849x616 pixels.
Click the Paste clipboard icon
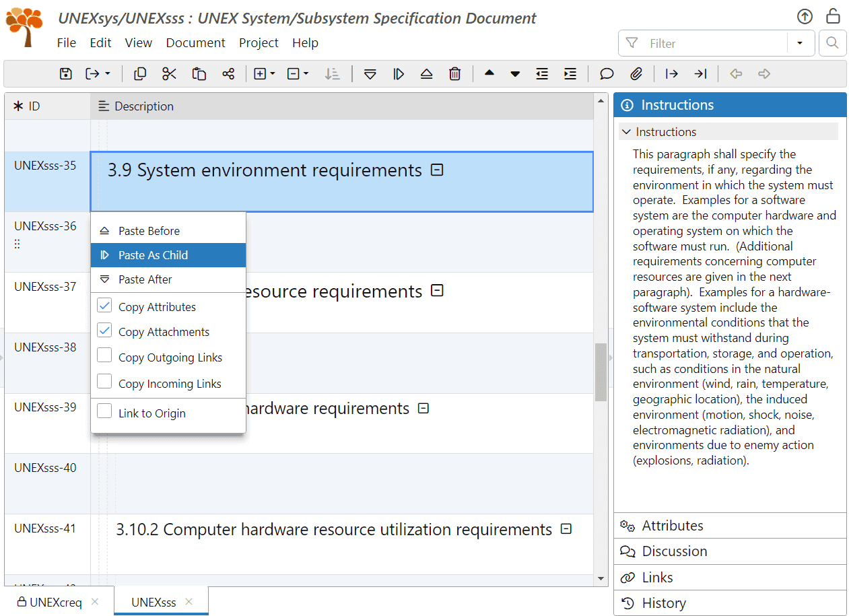[x=199, y=74]
